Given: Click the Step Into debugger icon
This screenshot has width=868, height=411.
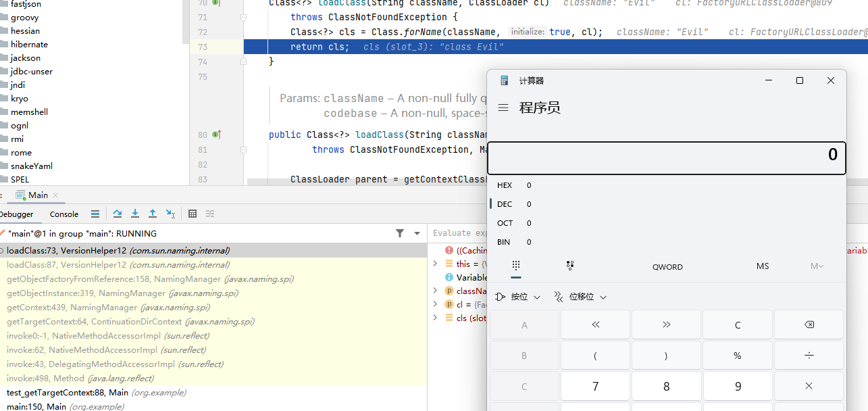Looking at the screenshot, I should [135, 214].
